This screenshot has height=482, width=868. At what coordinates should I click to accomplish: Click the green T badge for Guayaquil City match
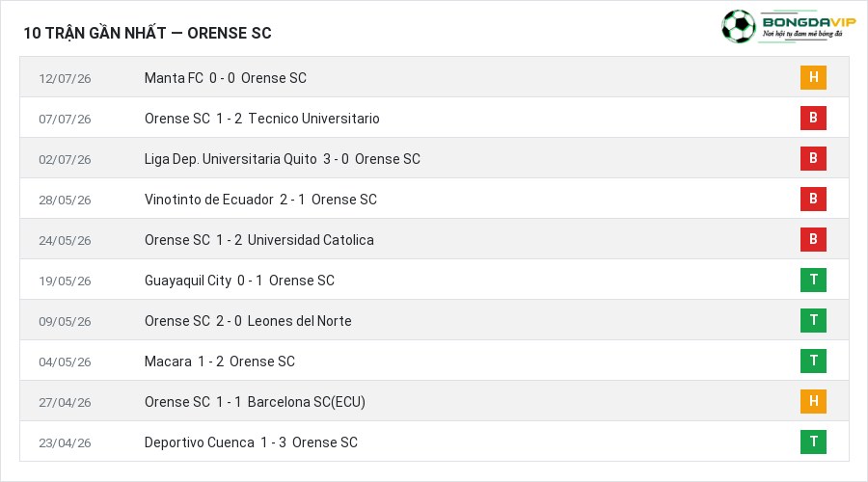click(x=813, y=280)
